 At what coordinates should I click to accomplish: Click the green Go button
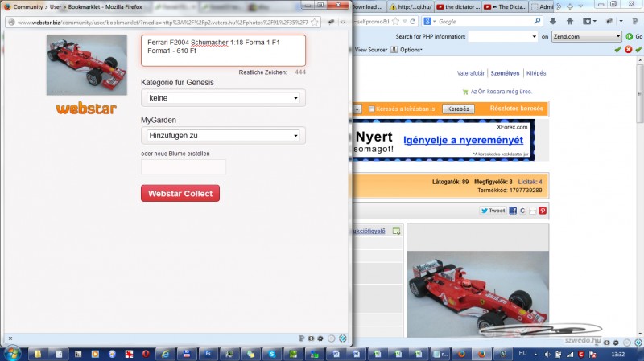tap(634, 36)
